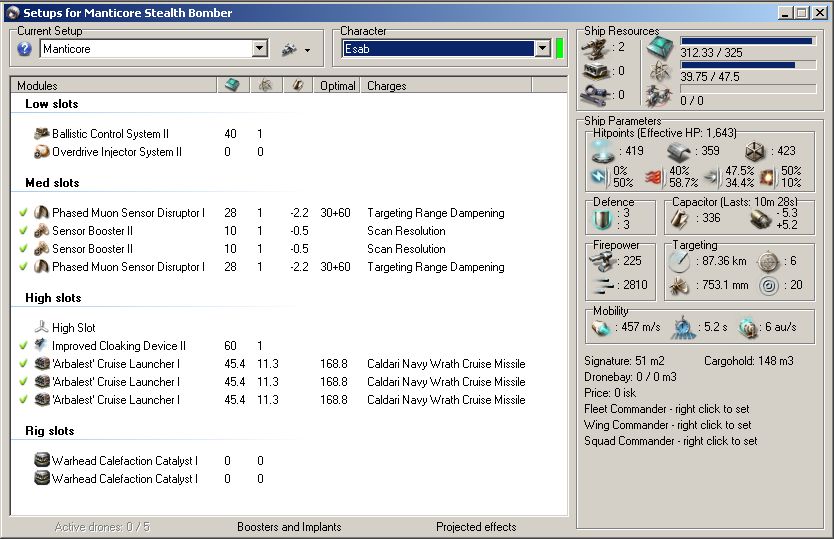Click the turret hardpoints icon in Ship Resources
Screen dimensions: 834x539
[x=595, y=47]
